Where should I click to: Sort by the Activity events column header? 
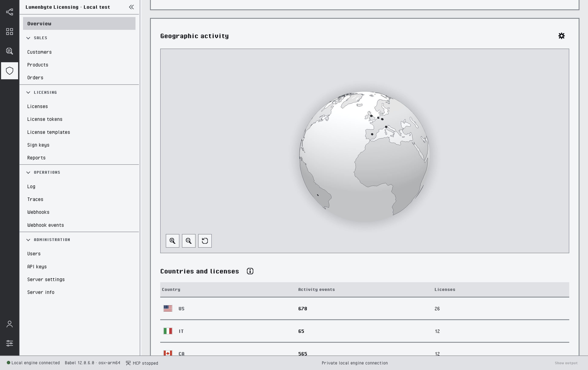pyautogui.click(x=316, y=290)
